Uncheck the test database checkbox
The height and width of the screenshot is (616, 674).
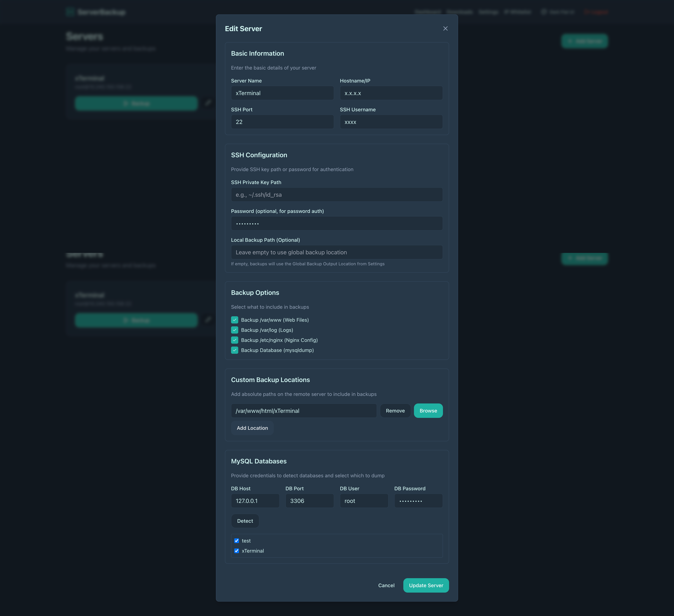click(x=237, y=541)
